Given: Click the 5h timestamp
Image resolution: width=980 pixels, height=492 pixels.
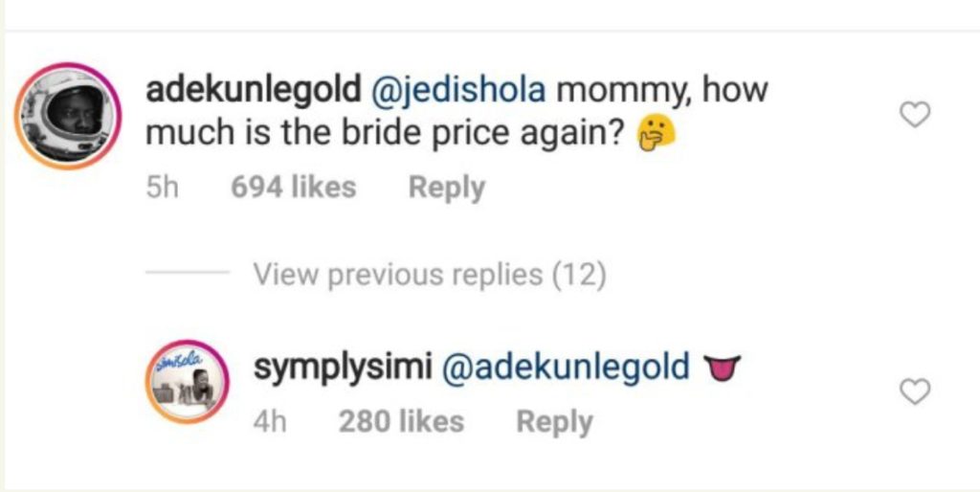Looking at the screenshot, I should tap(162, 187).
